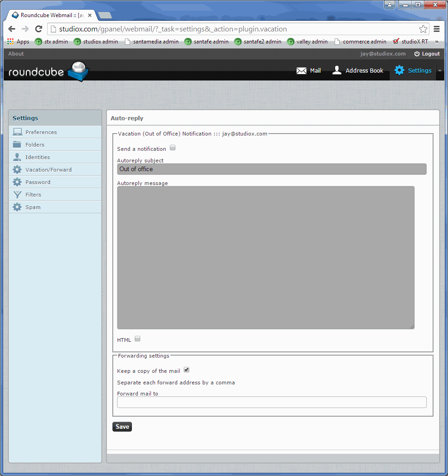448x476 pixels.
Task: Expand the arrow beside Settings
Action: 439,70
